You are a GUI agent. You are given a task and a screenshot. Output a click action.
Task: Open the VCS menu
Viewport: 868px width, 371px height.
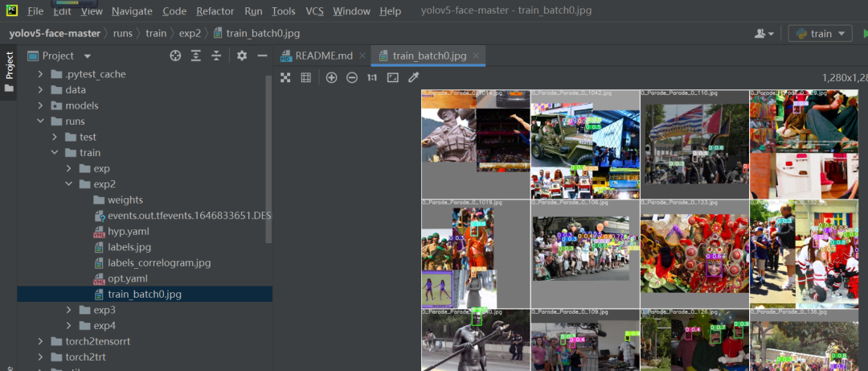point(314,11)
